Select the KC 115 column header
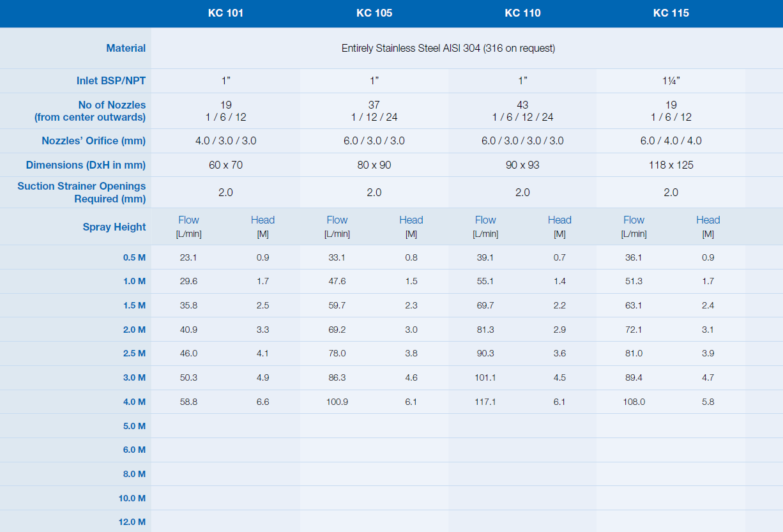 tap(671, 13)
